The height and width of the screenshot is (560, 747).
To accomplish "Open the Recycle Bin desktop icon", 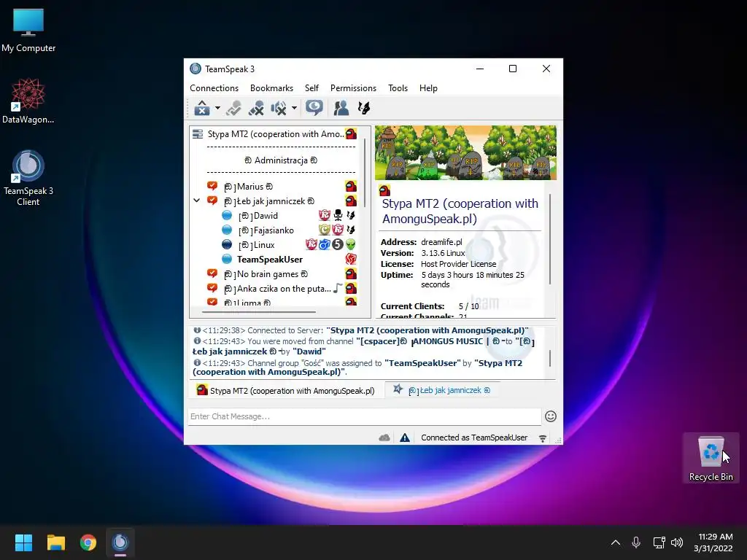I will [711, 458].
